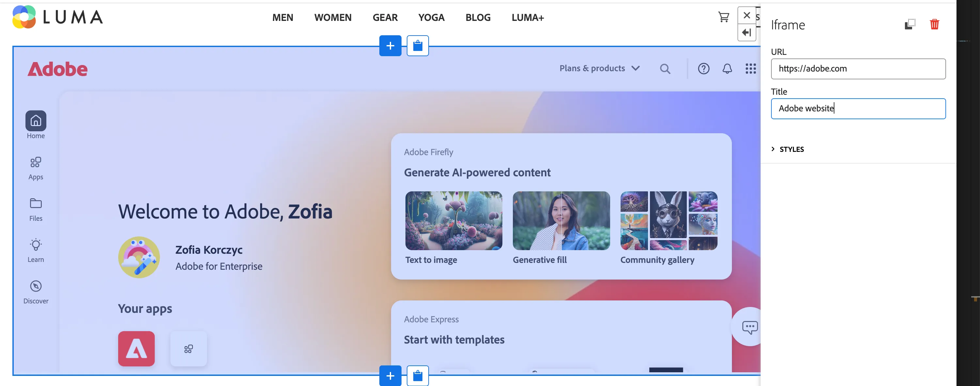Image resolution: width=980 pixels, height=386 pixels.
Task: Click the Adobe logo link
Action: [57, 69]
